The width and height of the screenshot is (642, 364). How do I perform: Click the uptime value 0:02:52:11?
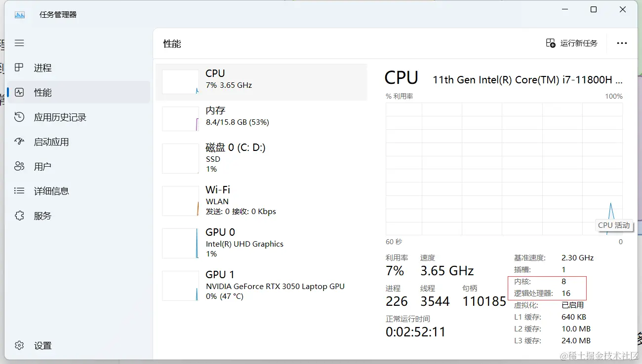coord(416,332)
